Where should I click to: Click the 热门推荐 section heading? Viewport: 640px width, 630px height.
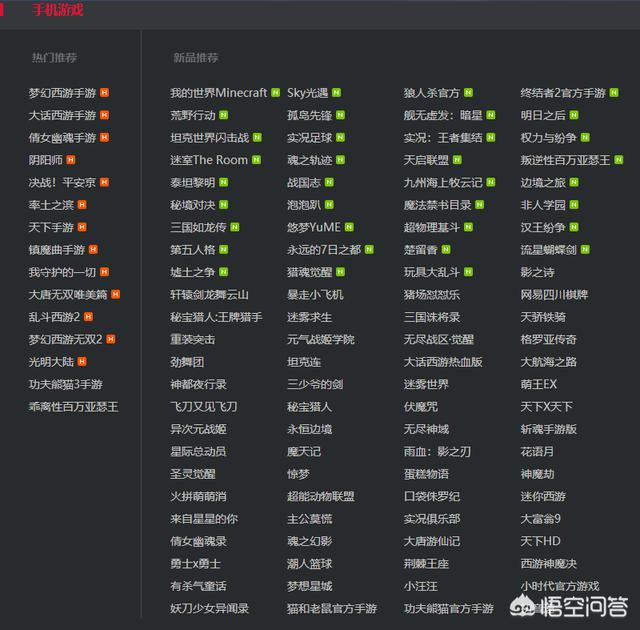54,58
